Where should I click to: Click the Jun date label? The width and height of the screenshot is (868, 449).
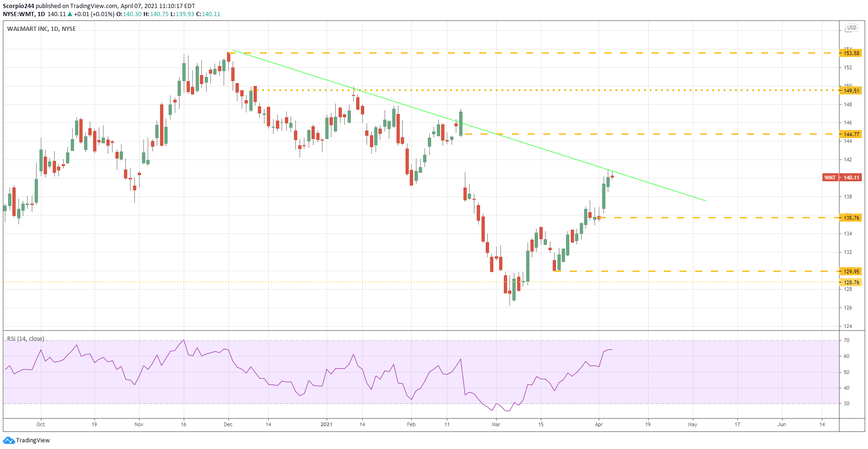click(782, 424)
